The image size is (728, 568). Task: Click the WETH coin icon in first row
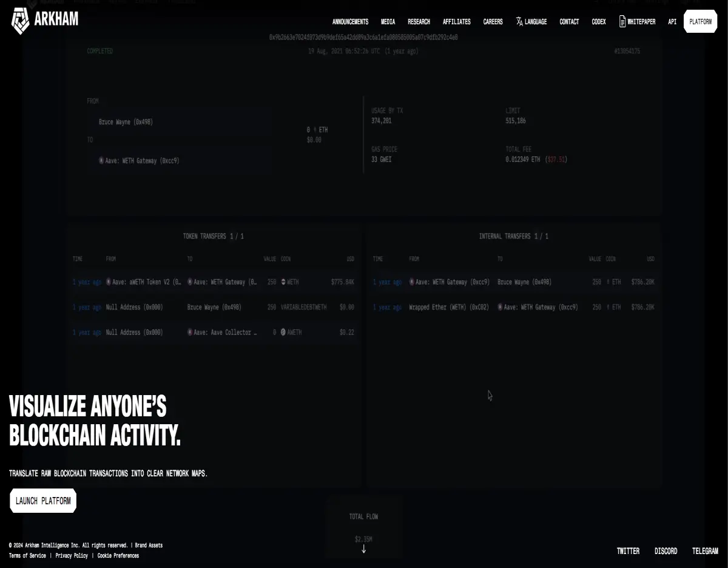click(x=283, y=282)
